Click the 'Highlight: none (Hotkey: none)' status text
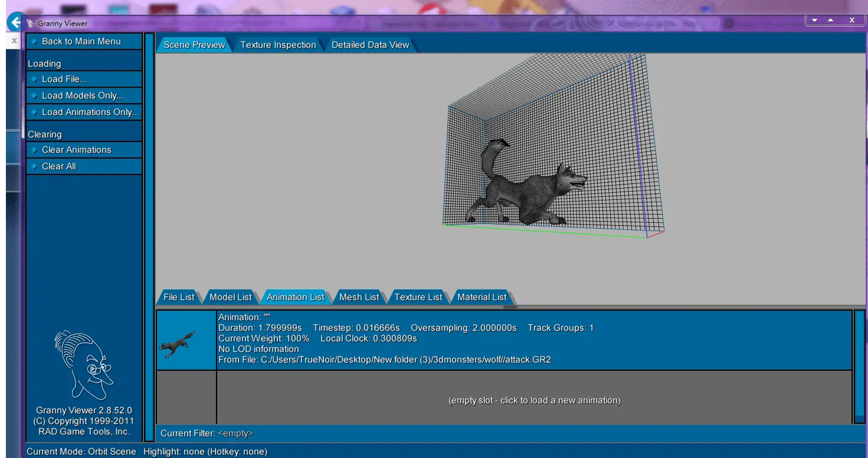Viewport: 868px width, 458px height. [205, 452]
